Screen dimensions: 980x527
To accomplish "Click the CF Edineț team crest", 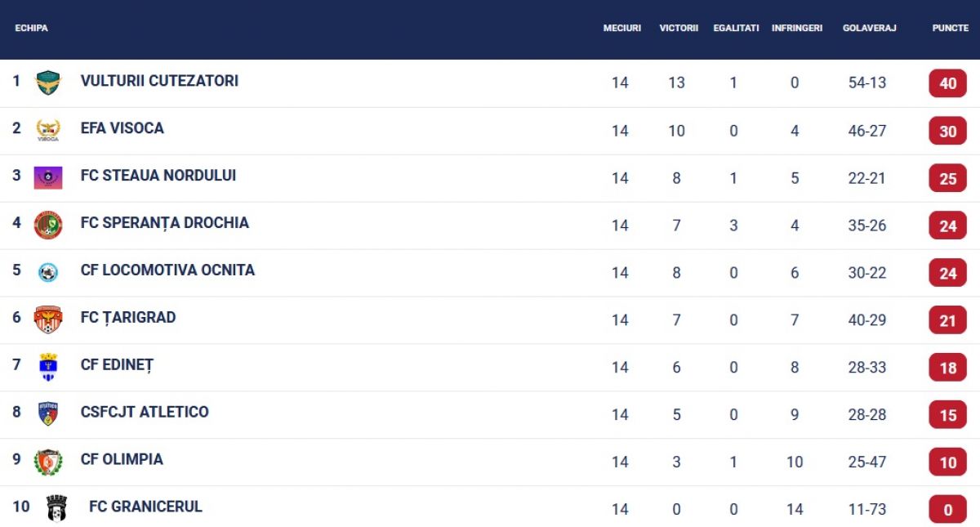I will point(48,367).
